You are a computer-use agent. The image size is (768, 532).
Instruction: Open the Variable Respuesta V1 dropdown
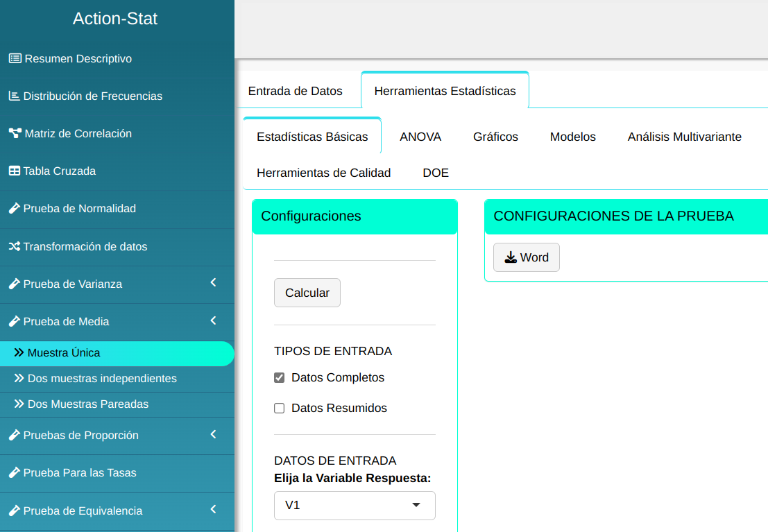coord(355,506)
